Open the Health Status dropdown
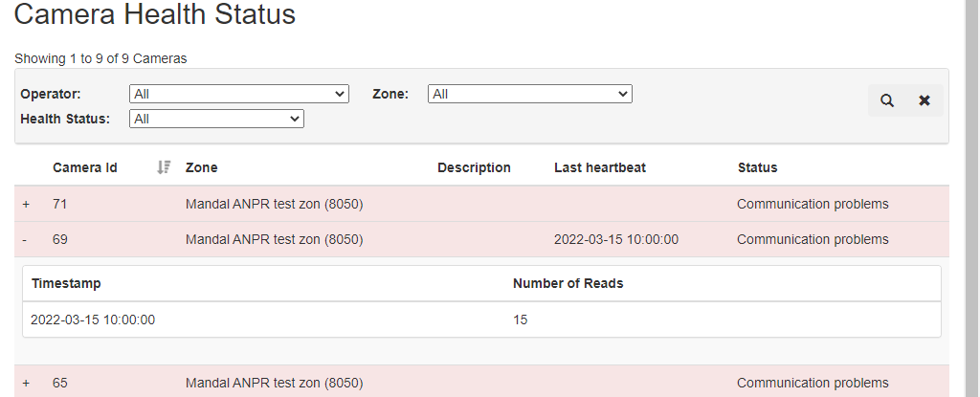The height and width of the screenshot is (397, 980). (x=216, y=119)
